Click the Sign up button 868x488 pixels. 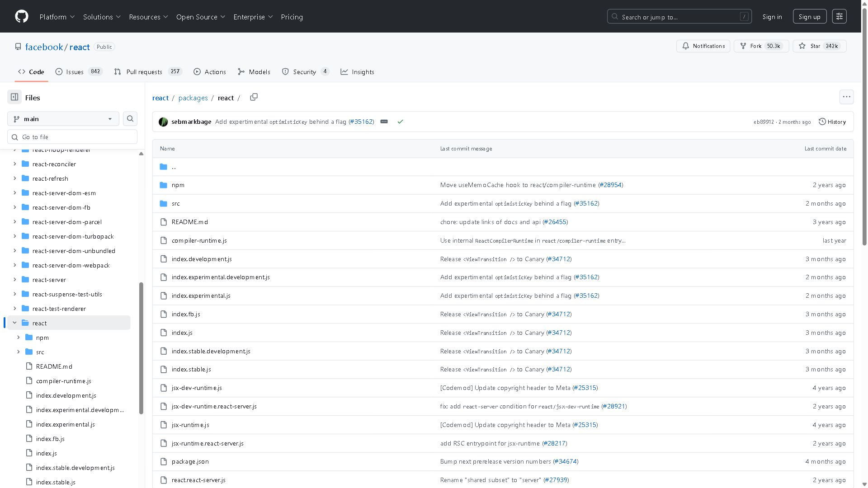809,16
